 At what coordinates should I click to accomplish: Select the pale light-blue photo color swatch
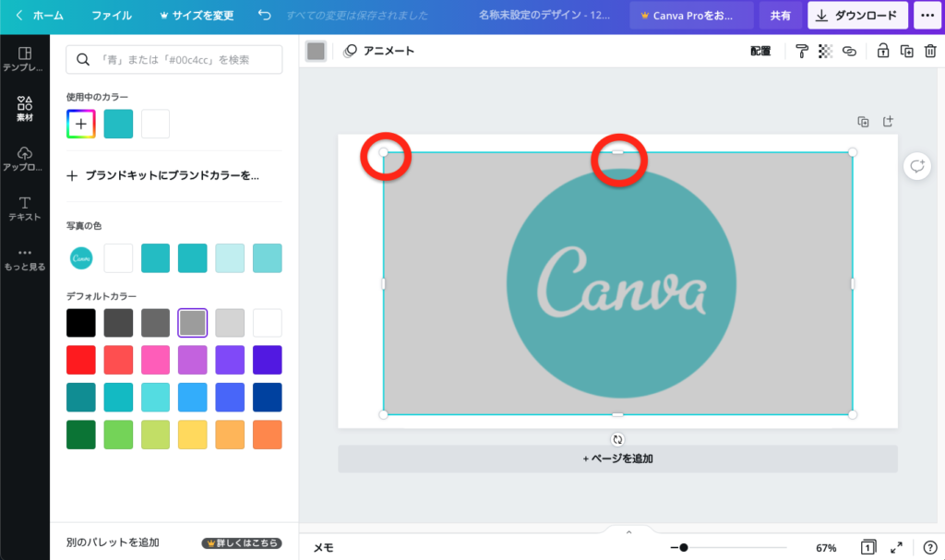[x=230, y=258]
